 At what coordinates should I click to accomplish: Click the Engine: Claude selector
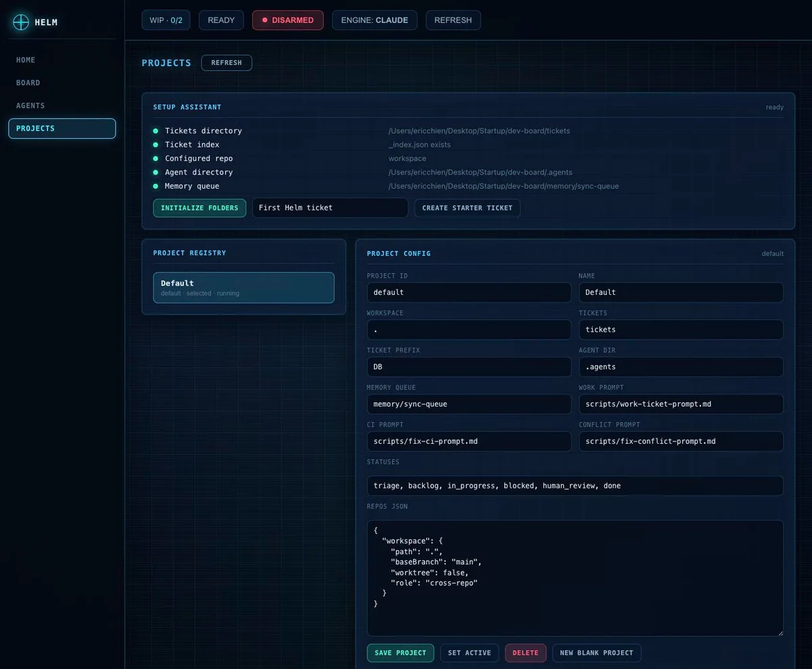pos(374,20)
